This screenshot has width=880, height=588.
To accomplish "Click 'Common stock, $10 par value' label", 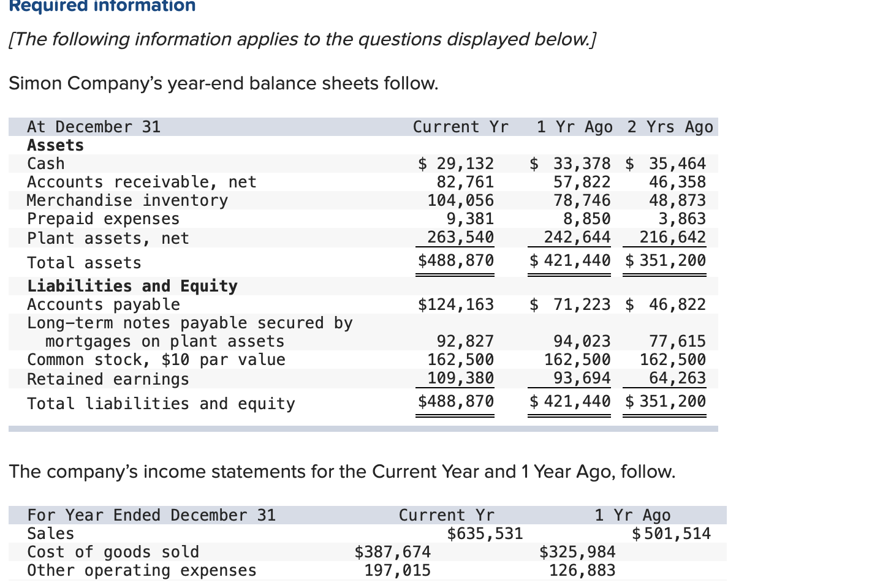I will tap(156, 360).
